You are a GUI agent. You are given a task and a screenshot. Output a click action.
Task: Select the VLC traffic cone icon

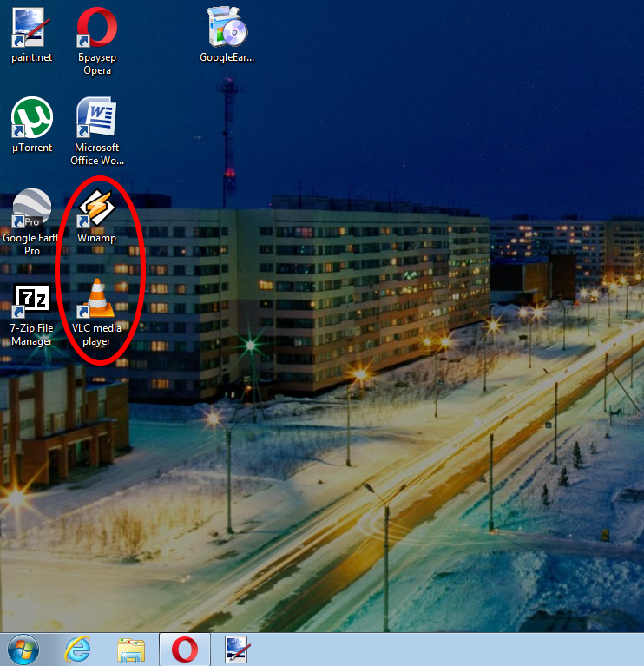(x=97, y=299)
